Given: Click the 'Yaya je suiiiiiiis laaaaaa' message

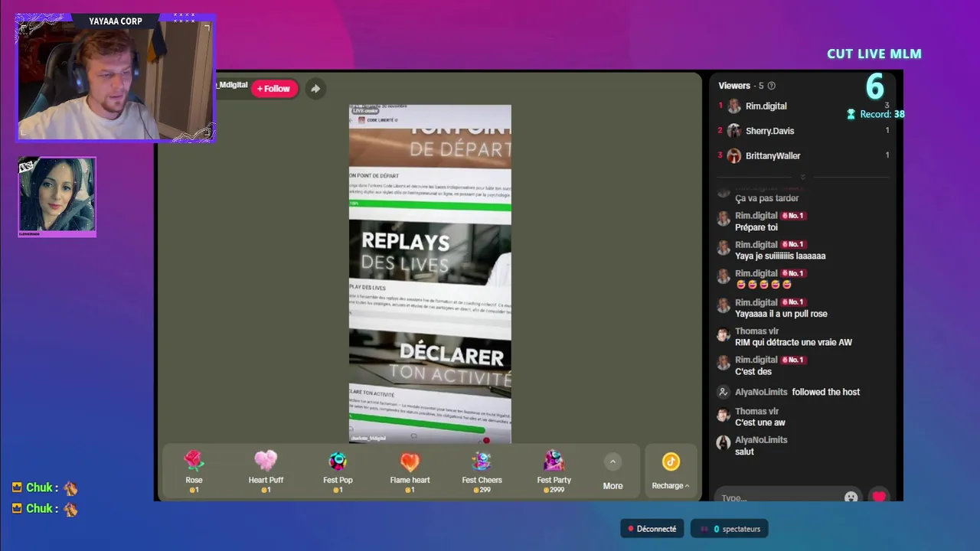Looking at the screenshot, I should pos(780,256).
